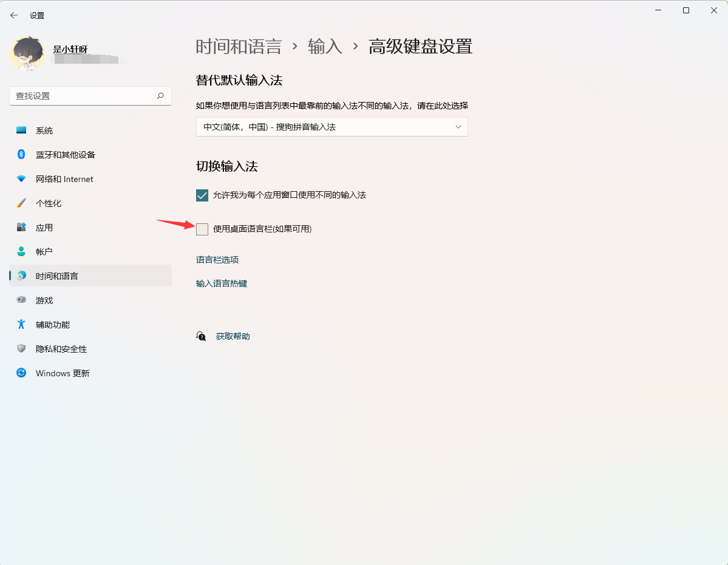Click inside the 查找设置 search box
The image size is (728, 565).
(90, 95)
